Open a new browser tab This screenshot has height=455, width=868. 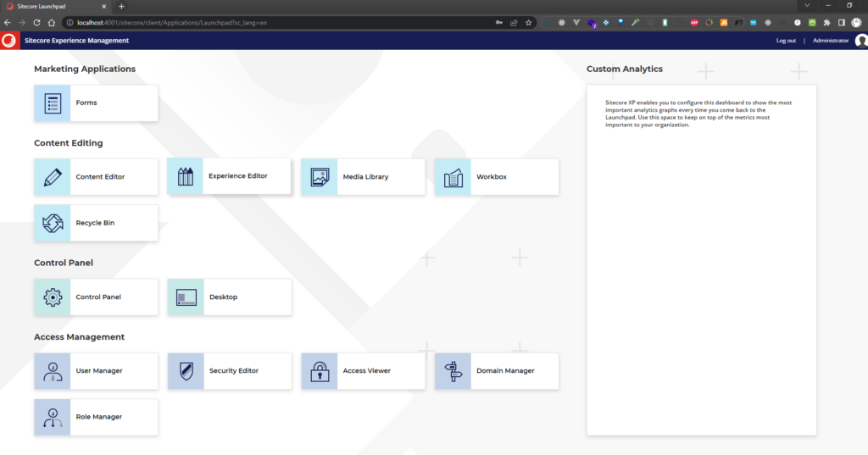click(121, 6)
